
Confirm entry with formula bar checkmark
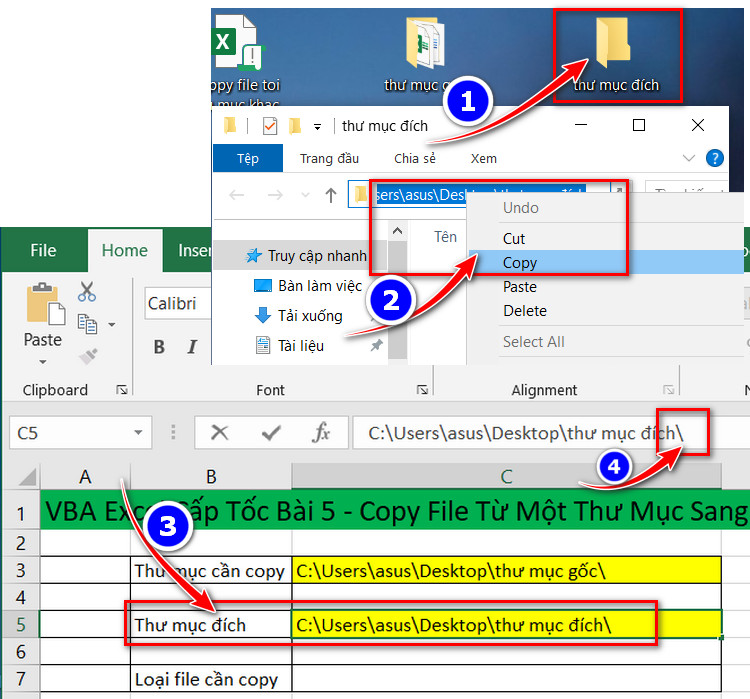click(271, 433)
